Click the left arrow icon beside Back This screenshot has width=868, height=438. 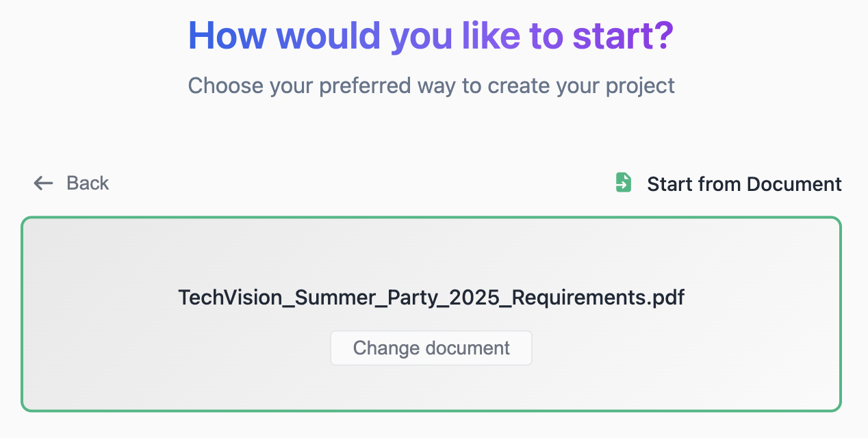pos(43,183)
